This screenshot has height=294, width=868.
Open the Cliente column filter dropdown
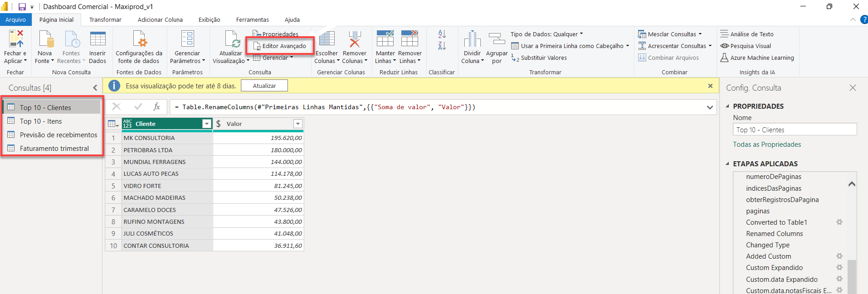click(207, 124)
